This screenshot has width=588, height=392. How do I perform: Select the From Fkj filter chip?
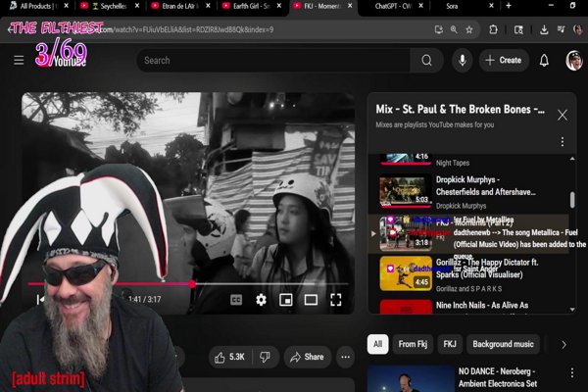pyautogui.click(x=413, y=344)
